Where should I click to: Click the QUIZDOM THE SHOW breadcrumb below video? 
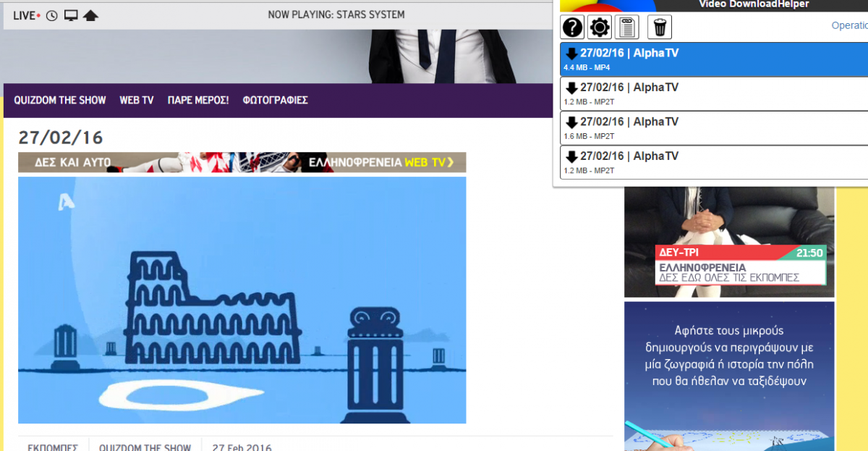(145, 448)
